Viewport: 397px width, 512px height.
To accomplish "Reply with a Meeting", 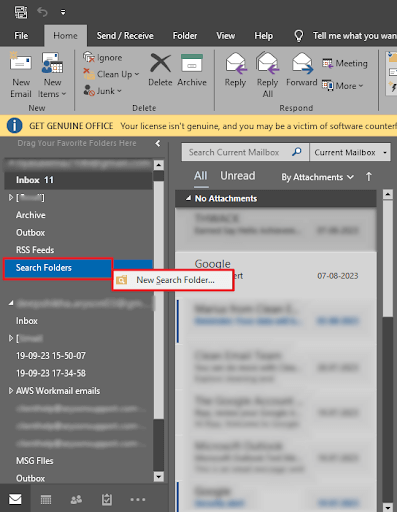I will [x=345, y=63].
